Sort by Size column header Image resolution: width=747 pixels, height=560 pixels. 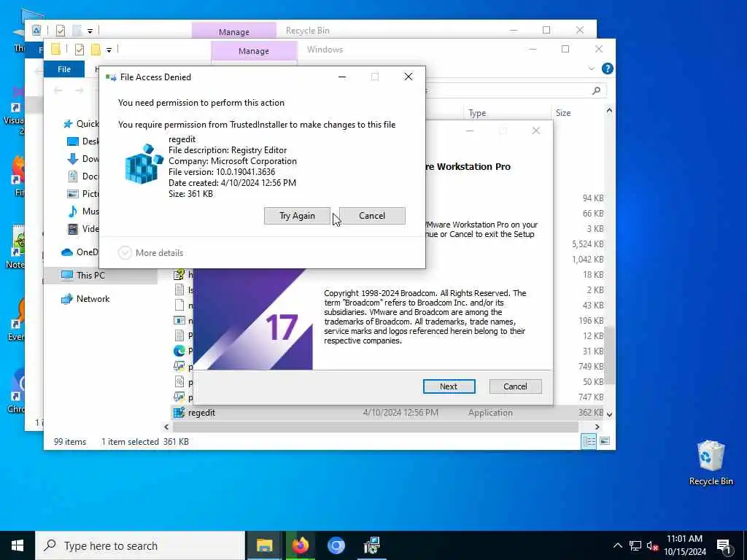click(562, 113)
